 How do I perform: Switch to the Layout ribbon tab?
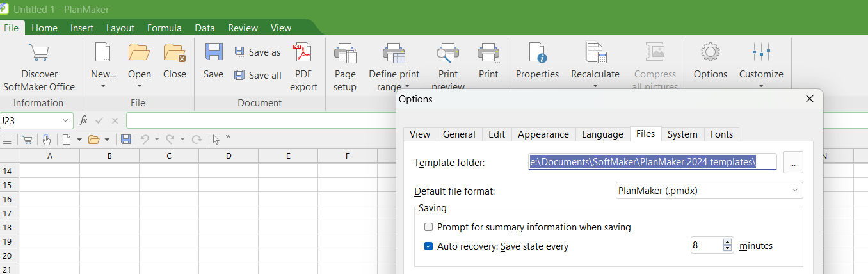[120, 28]
